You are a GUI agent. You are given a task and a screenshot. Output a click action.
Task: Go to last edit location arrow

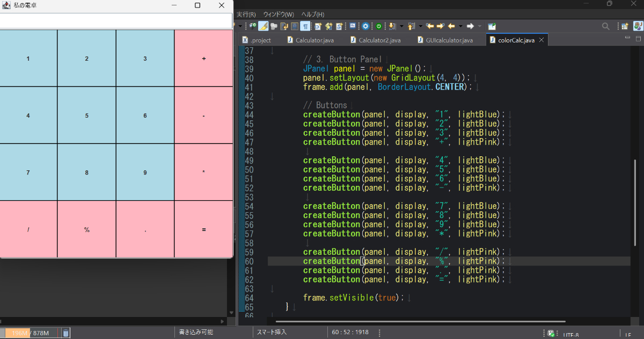point(430,26)
